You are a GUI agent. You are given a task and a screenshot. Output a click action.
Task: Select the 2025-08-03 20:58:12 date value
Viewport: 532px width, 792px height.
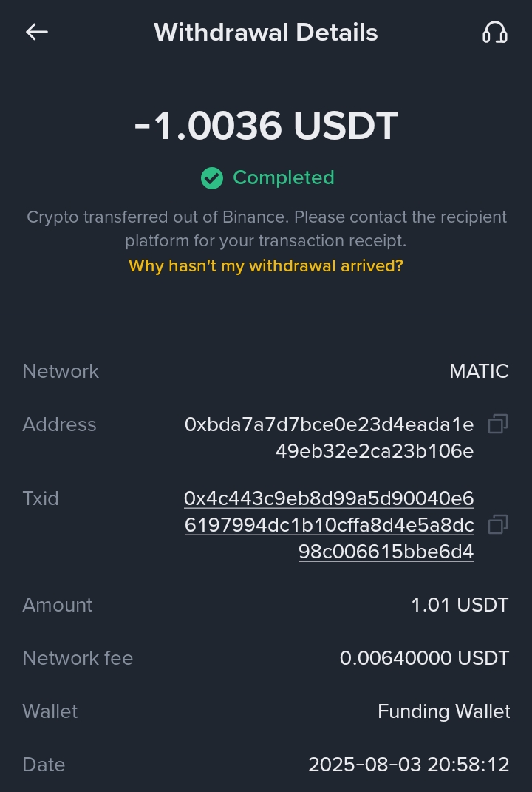[409, 765]
